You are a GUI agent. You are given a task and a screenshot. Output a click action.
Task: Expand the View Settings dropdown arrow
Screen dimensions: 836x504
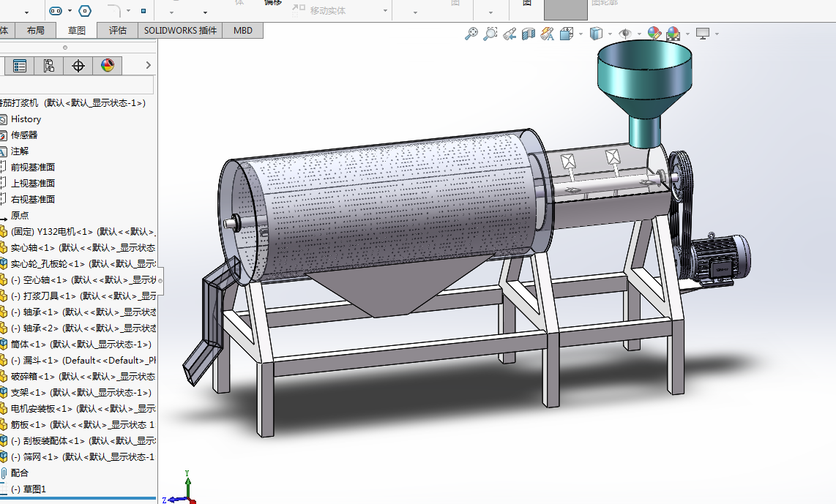pos(717,34)
